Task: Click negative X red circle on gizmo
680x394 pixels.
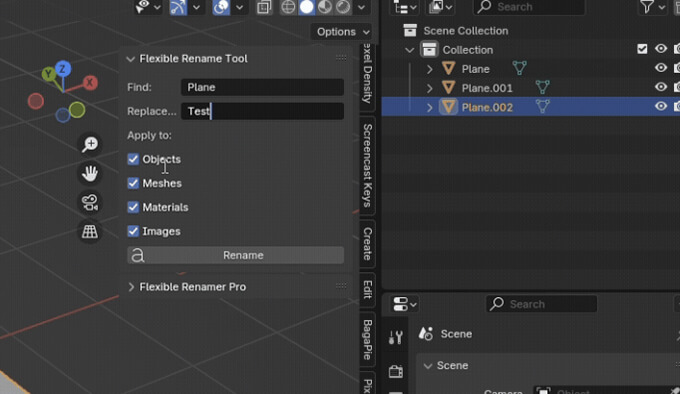Action: (x=36, y=101)
